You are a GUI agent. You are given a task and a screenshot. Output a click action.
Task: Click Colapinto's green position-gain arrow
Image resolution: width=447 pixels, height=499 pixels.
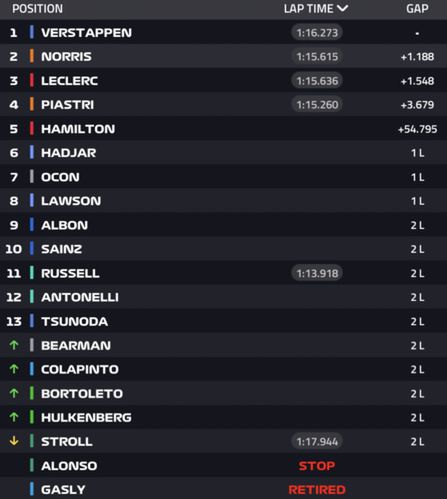pyautogui.click(x=14, y=369)
